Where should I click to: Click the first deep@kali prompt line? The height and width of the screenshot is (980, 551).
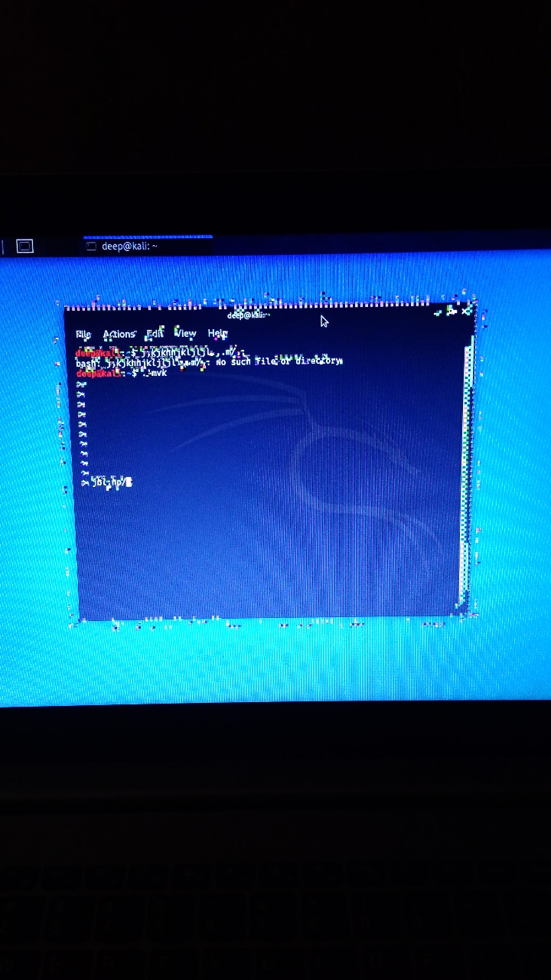pyautogui.click(x=153, y=352)
